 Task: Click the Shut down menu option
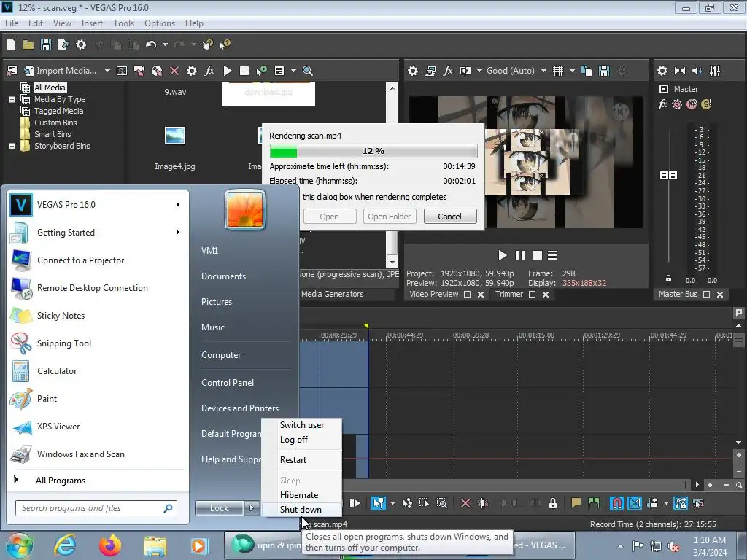pos(301,510)
